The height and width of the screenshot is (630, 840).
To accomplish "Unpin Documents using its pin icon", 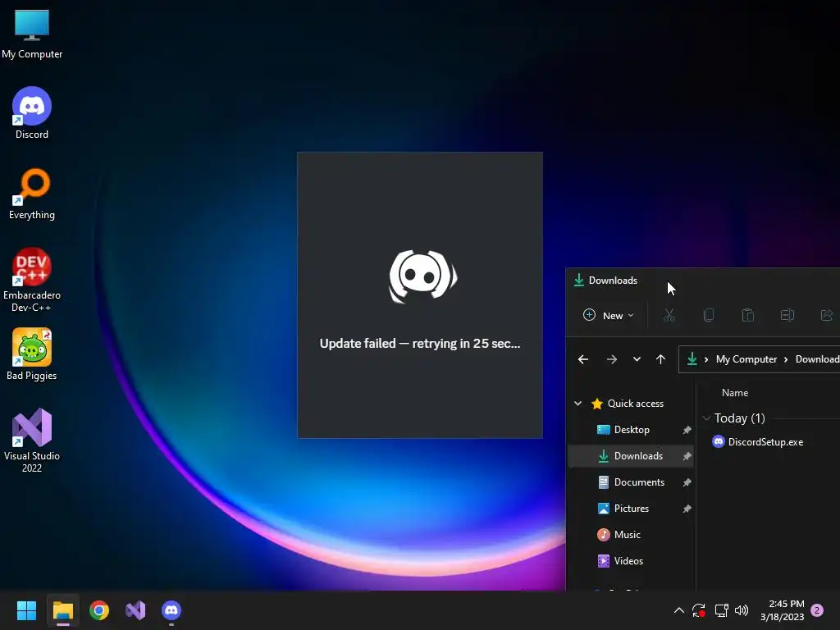I will [x=687, y=482].
